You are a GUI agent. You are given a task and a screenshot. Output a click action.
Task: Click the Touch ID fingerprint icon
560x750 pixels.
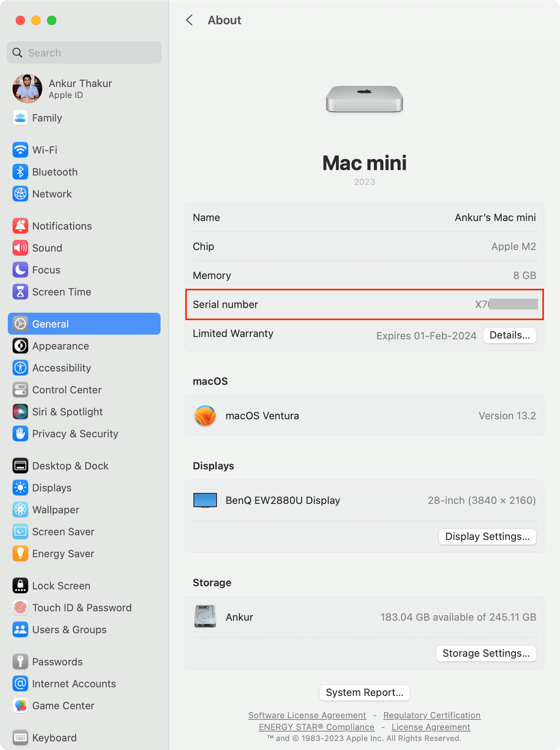(20, 607)
